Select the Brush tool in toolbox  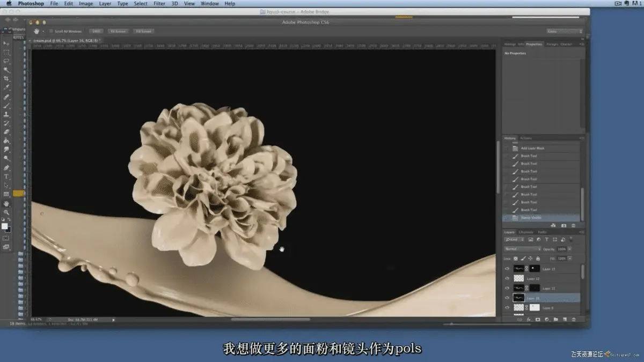point(6,106)
